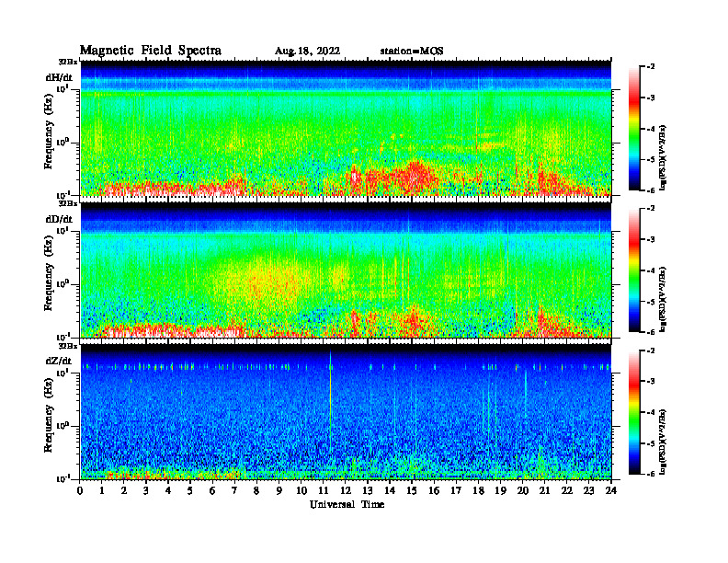Click the 10¹ frequency tick of dD/dt panel

(x=63, y=230)
